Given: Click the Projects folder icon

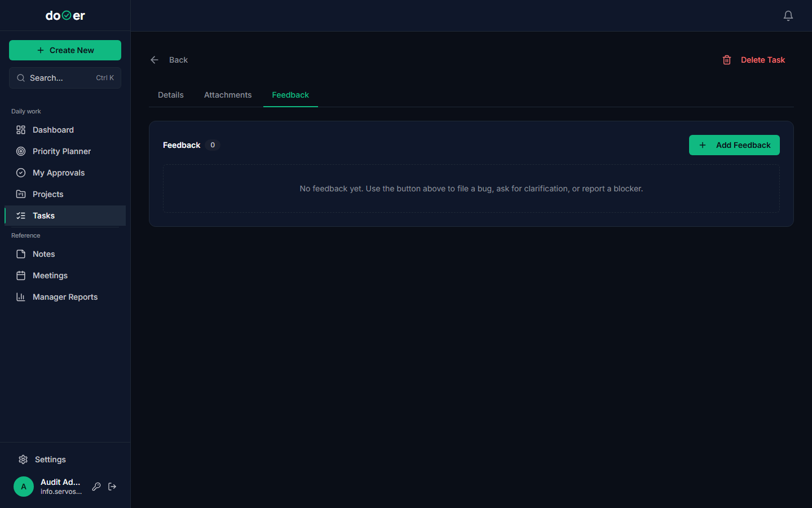Looking at the screenshot, I should (x=21, y=194).
